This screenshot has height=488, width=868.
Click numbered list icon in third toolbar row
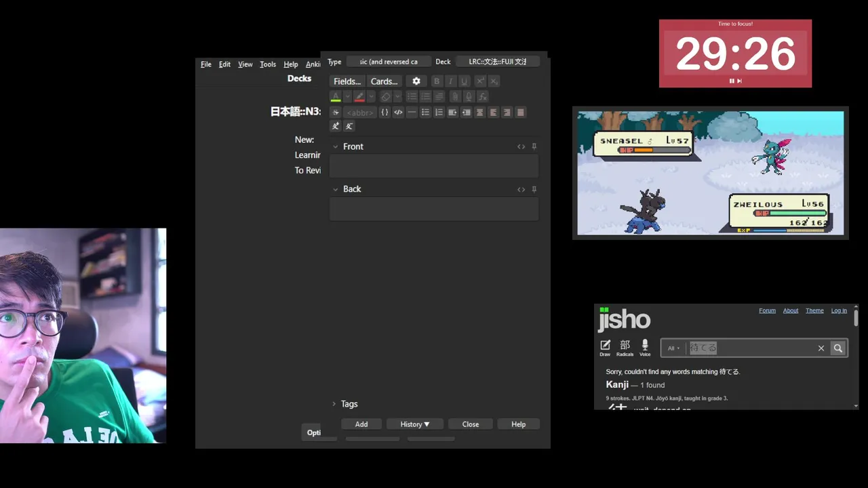pos(439,113)
